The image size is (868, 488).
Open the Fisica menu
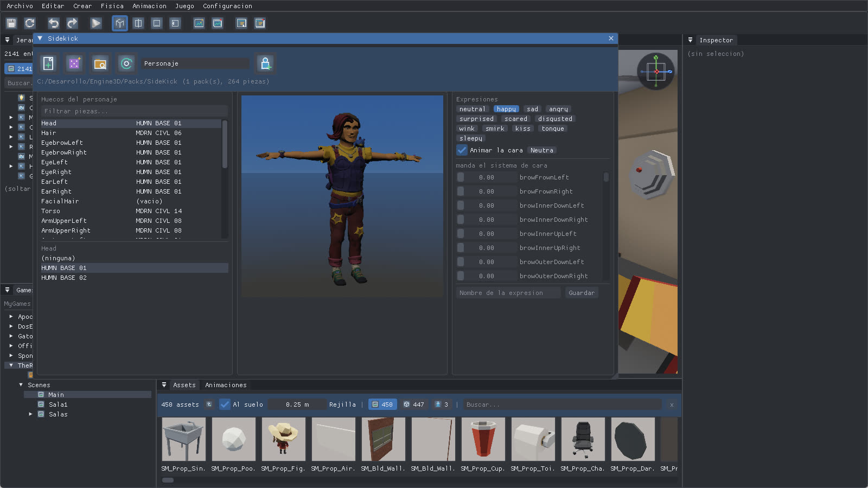point(112,6)
